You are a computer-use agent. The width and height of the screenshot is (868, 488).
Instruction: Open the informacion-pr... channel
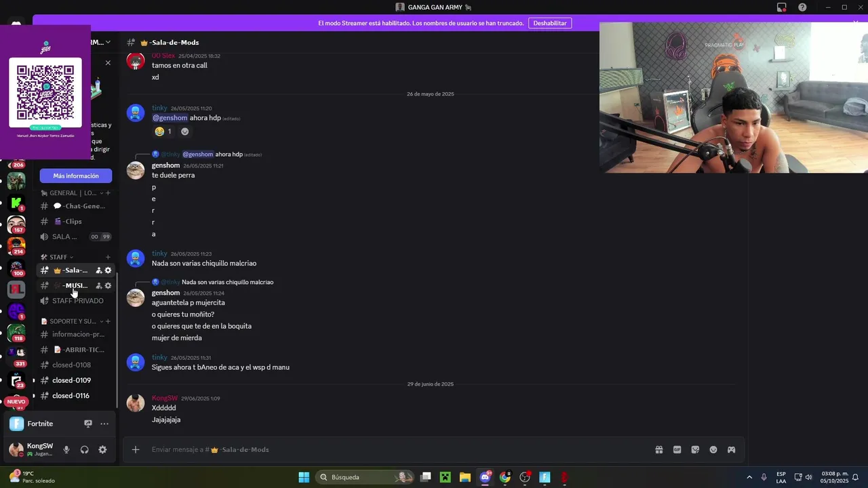76,334
